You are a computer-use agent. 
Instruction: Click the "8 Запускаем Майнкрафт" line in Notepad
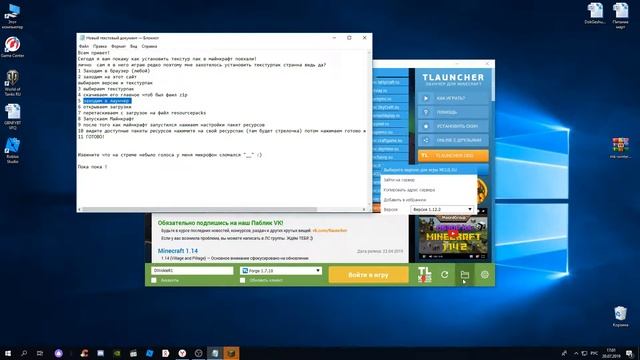click(106, 119)
